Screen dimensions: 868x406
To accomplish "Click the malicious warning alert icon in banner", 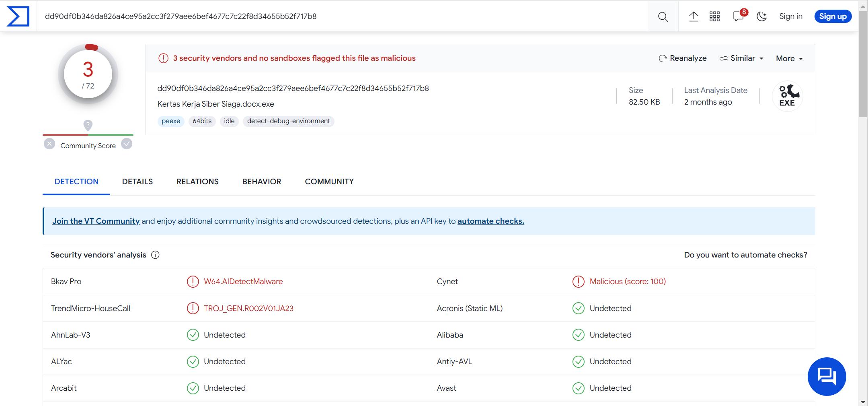I will 163,58.
